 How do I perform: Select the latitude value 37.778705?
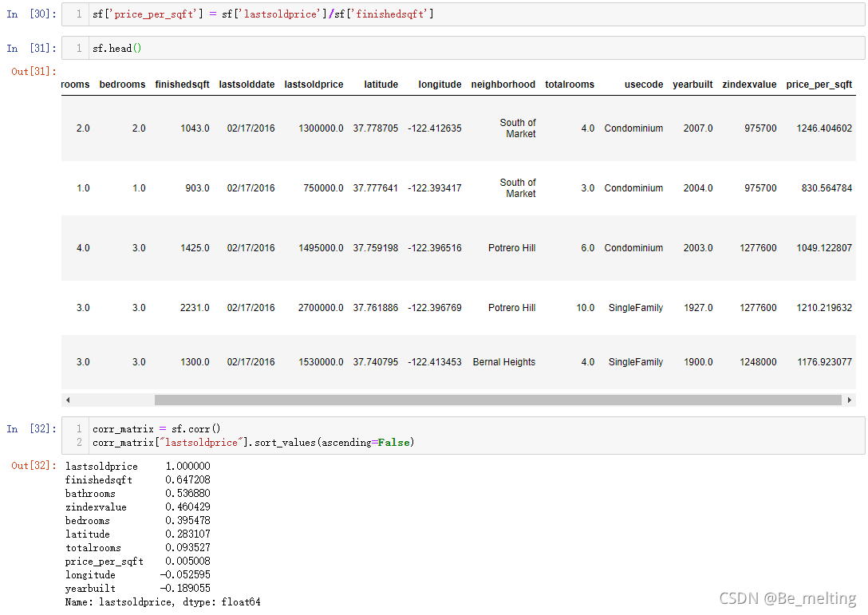[375, 128]
